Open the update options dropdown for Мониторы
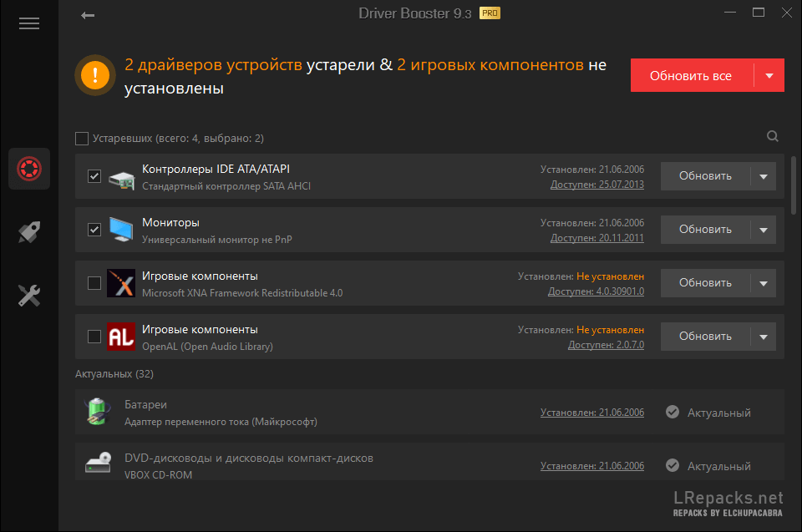This screenshot has height=532, width=802. (x=763, y=229)
